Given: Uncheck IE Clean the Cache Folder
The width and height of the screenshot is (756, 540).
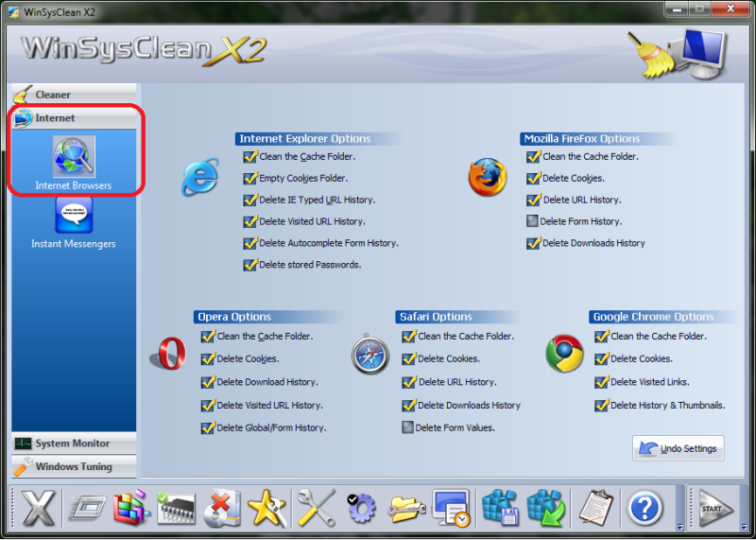Looking at the screenshot, I should click(x=249, y=157).
